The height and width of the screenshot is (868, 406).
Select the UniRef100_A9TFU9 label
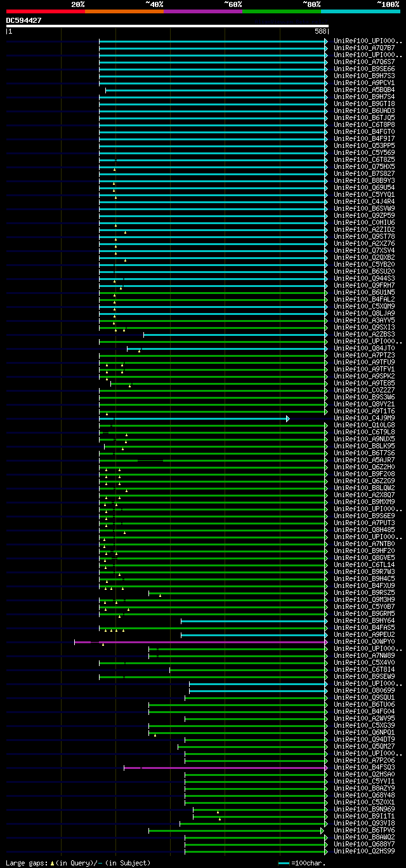tap(364, 362)
